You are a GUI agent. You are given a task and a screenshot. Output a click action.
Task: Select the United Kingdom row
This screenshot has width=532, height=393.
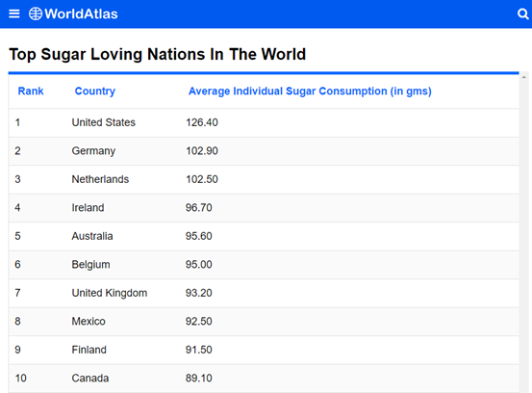pos(264,293)
